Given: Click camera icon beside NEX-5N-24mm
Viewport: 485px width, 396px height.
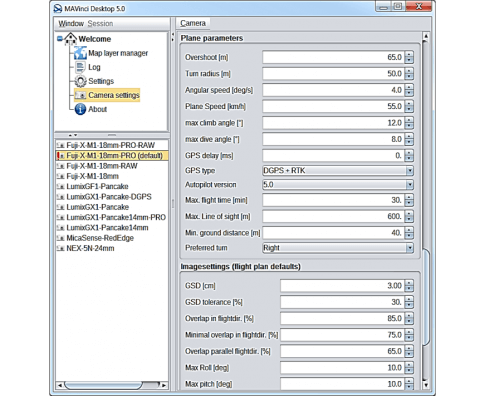Looking at the screenshot, I should click(x=60, y=248).
